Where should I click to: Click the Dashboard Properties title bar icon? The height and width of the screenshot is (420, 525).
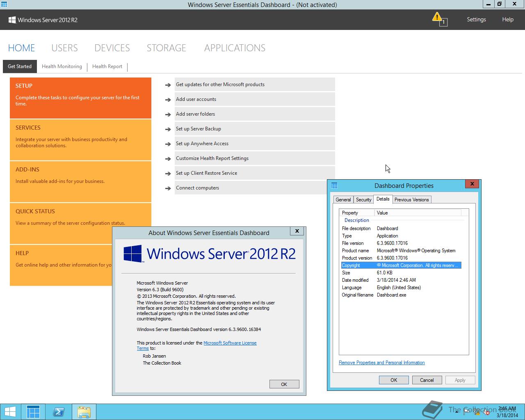point(334,185)
